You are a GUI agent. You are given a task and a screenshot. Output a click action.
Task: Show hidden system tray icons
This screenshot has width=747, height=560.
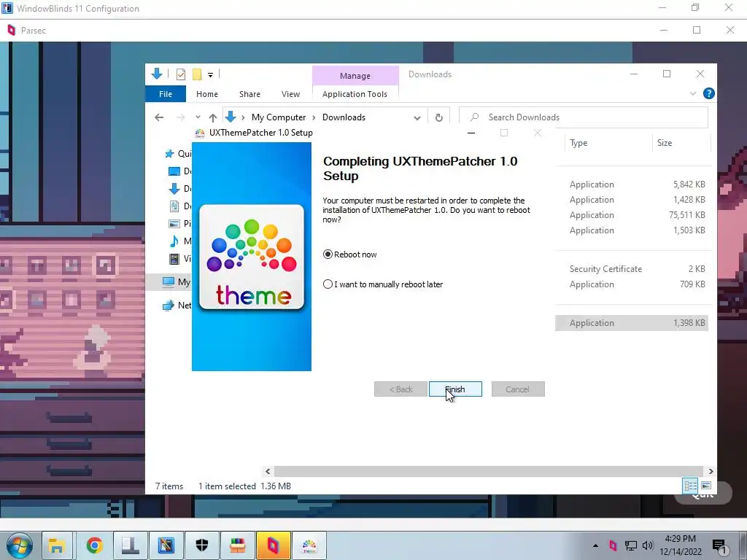point(595,545)
